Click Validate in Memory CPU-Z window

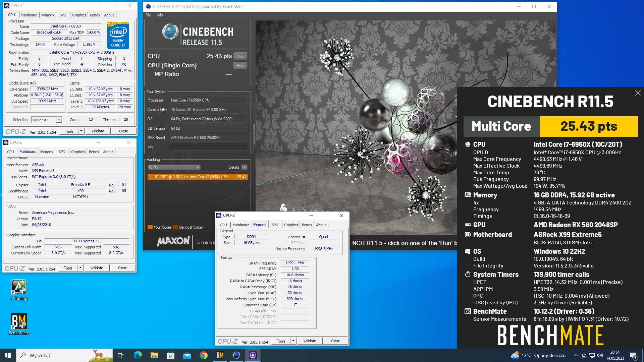[310, 341]
